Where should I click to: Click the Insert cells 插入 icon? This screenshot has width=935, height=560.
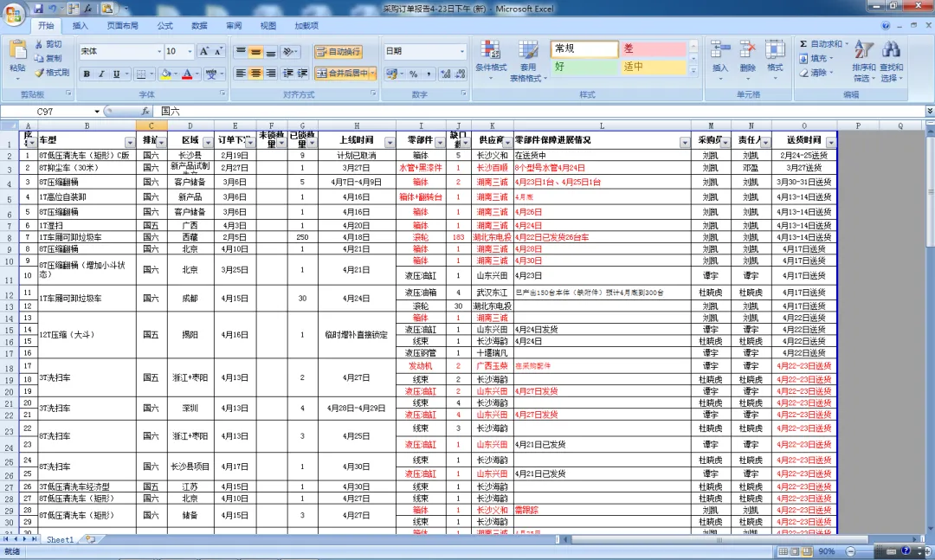(720, 51)
